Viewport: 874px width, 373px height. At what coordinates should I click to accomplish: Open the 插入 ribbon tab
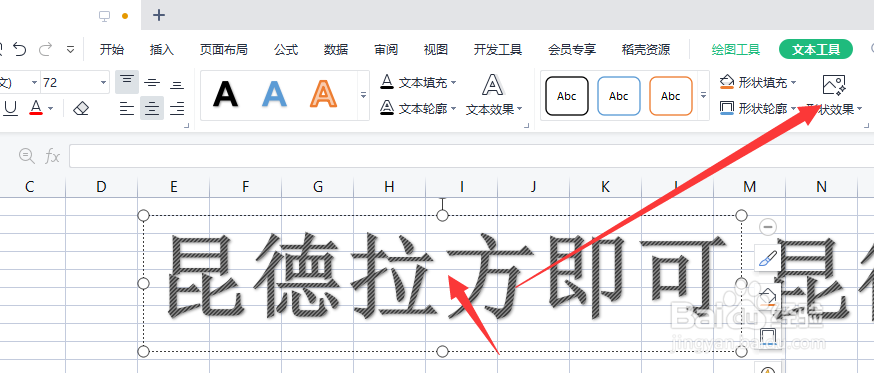[162, 50]
